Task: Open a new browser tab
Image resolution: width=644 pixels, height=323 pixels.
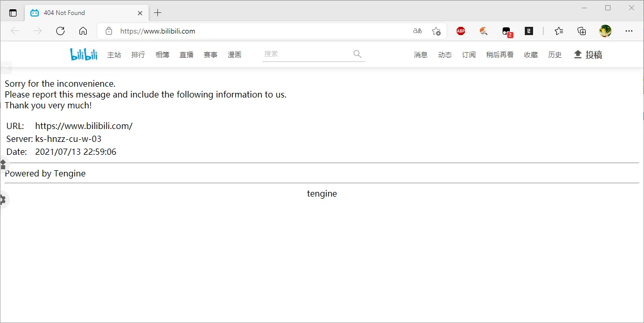Action: point(158,13)
